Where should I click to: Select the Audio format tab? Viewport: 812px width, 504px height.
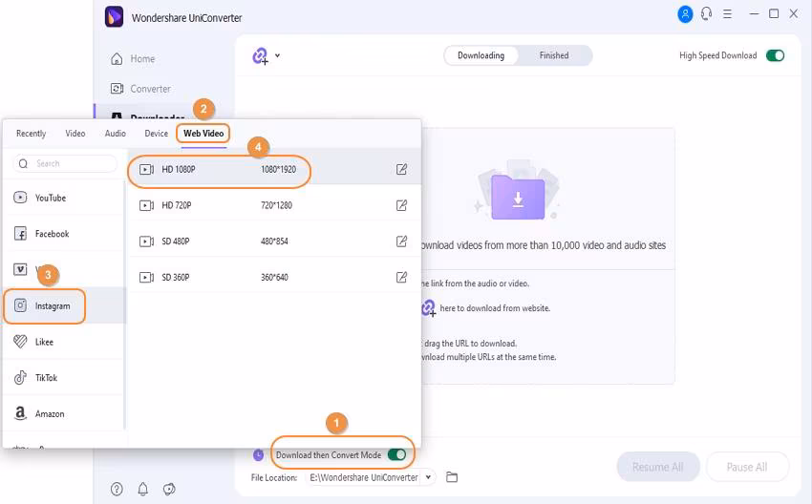tap(115, 134)
